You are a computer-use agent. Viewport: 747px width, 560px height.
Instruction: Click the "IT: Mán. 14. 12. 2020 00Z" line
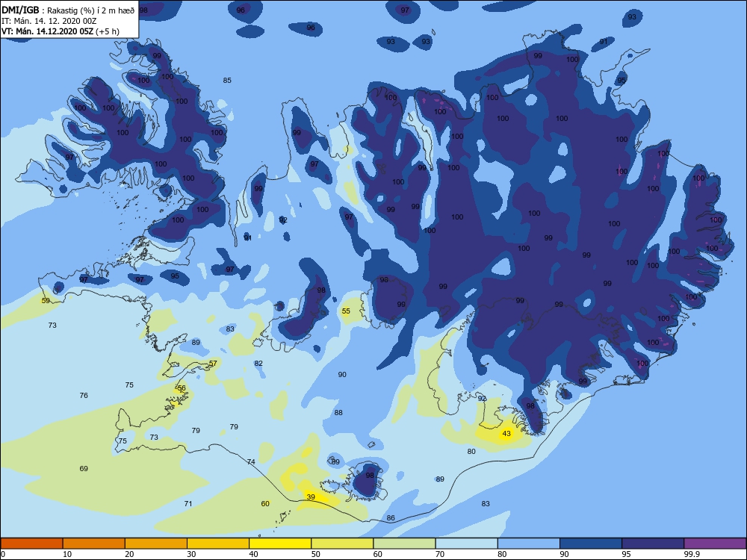point(49,21)
